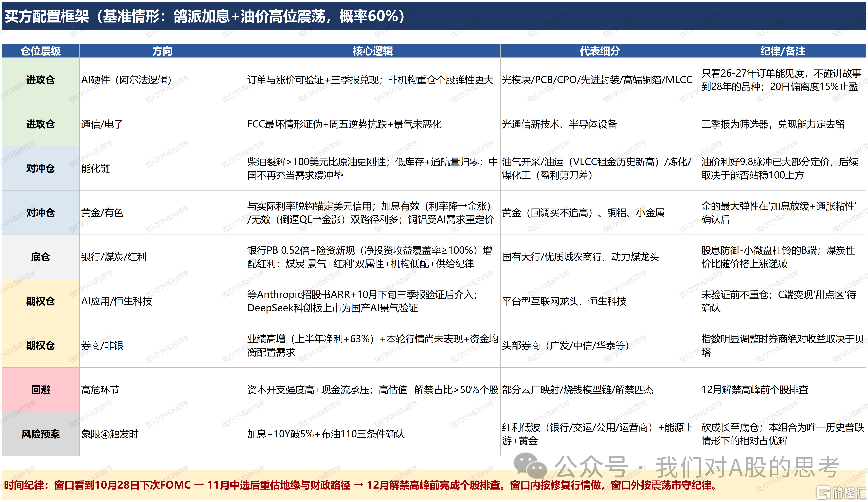This screenshot has height=502, width=868.
Task: Click the 格隆汇 logo in bottom corner
Action: click(841, 493)
